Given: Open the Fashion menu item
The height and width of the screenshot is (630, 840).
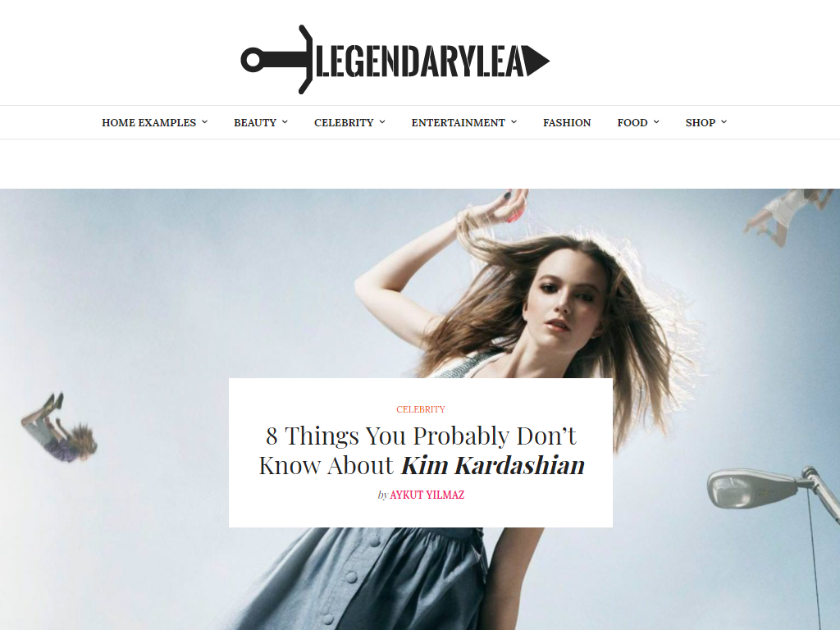Looking at the screenshot, I should pos(567,123).
